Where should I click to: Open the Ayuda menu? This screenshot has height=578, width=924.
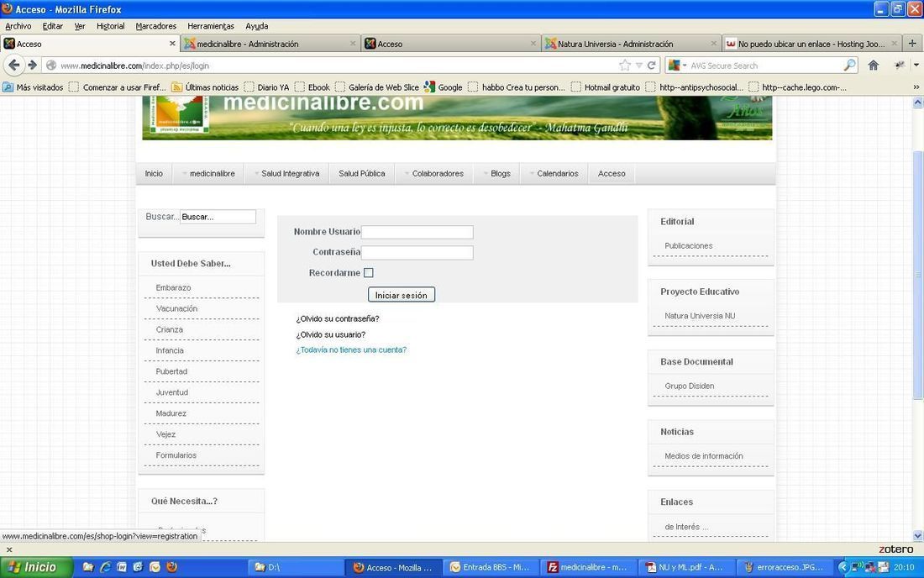coord(257,26)
